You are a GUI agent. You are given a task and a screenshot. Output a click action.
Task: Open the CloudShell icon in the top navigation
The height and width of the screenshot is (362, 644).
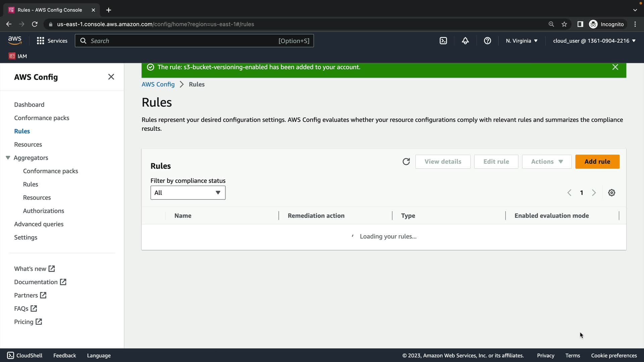click(443, 41)
